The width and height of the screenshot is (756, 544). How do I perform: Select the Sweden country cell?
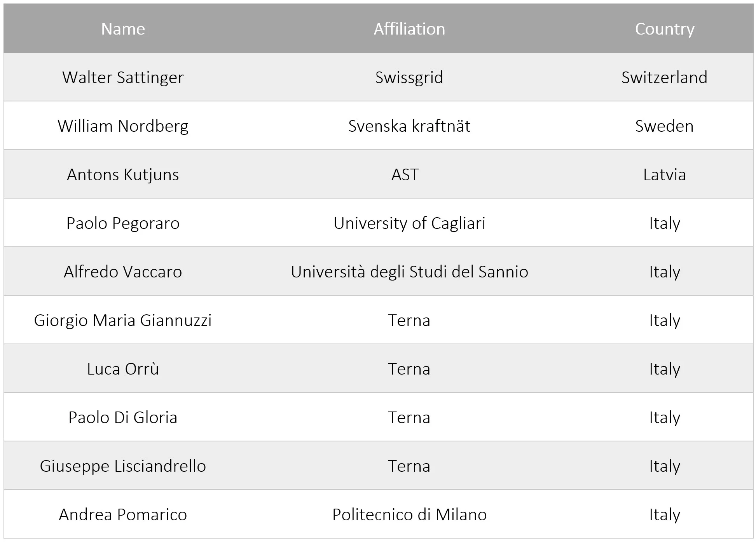point(665,126)
